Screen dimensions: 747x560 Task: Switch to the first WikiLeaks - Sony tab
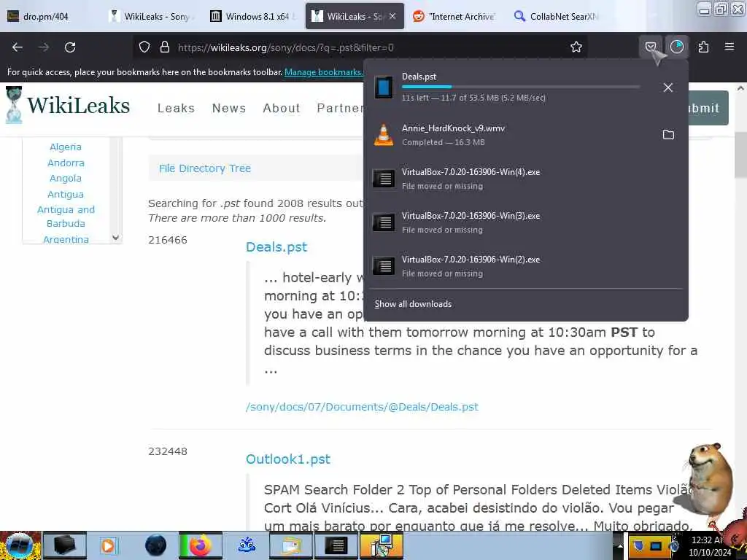(x=150, y=16)
